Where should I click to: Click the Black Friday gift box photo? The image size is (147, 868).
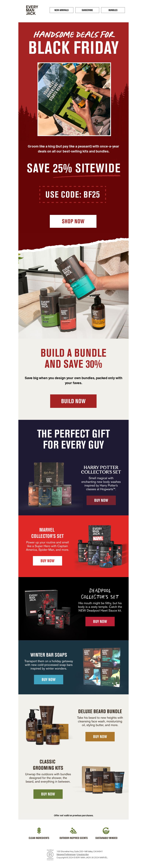click(74, 99)
